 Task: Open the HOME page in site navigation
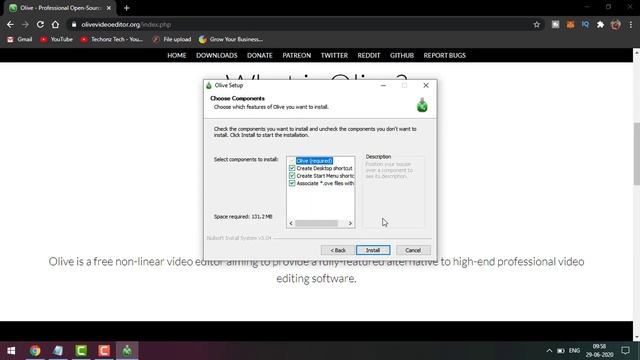click(177, 56)
